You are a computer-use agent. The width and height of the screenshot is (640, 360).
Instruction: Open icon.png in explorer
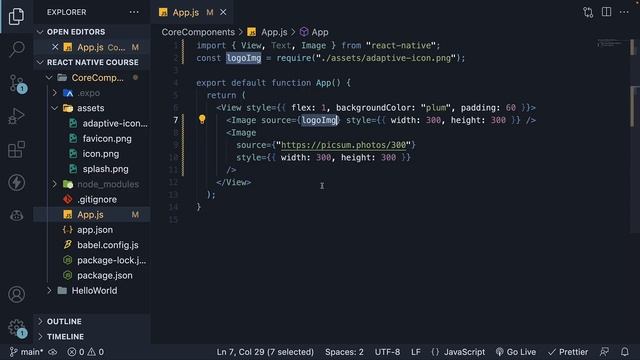pos(100,153)
